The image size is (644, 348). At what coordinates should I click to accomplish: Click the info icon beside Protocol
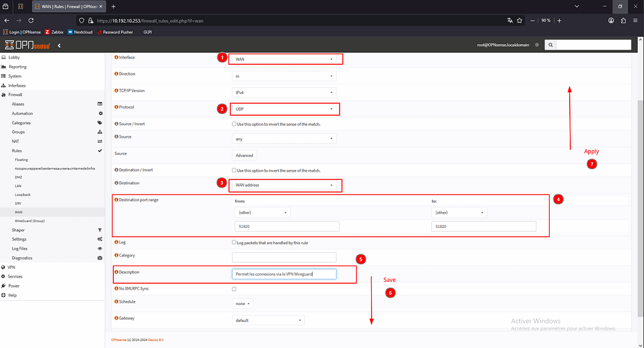[116, 107]
